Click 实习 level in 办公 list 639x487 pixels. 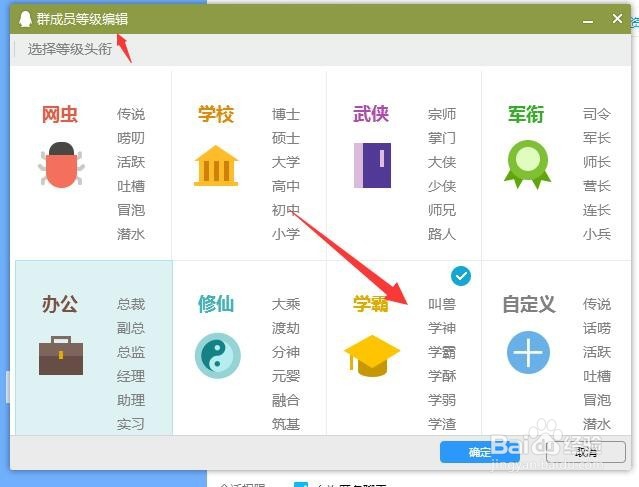coord(131,425)
